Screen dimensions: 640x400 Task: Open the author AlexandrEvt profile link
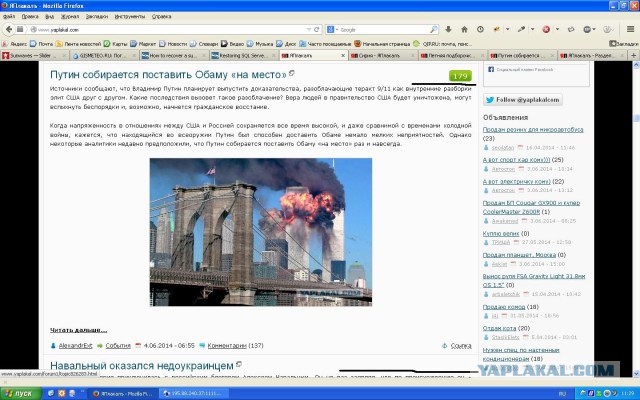(x=76, y=345)
